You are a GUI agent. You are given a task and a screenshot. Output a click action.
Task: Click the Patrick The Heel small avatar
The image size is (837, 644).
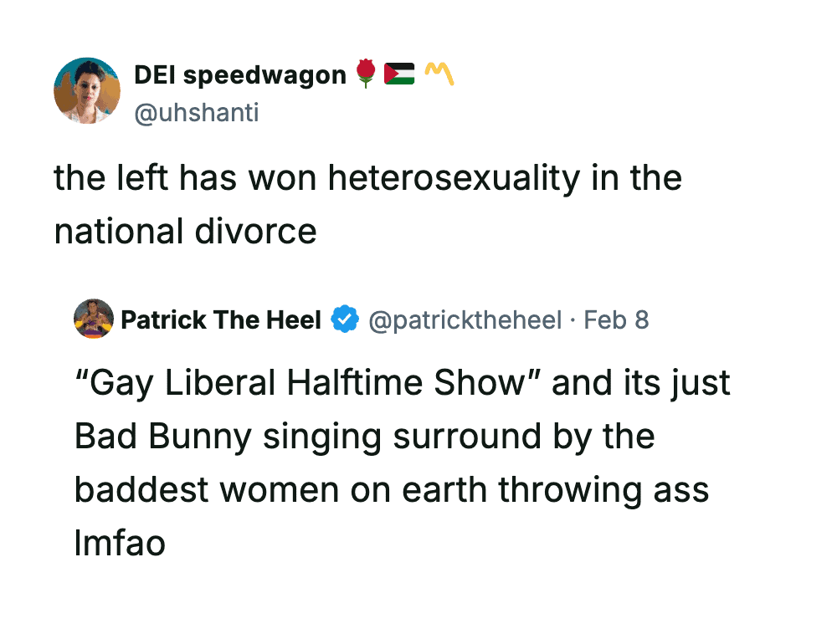(x=94, y=319)
